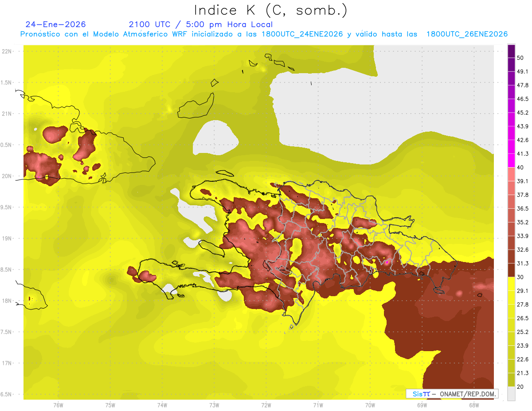
Task: Click the "6.5N" latitude axis label
Action: click(x=7, y=394)
